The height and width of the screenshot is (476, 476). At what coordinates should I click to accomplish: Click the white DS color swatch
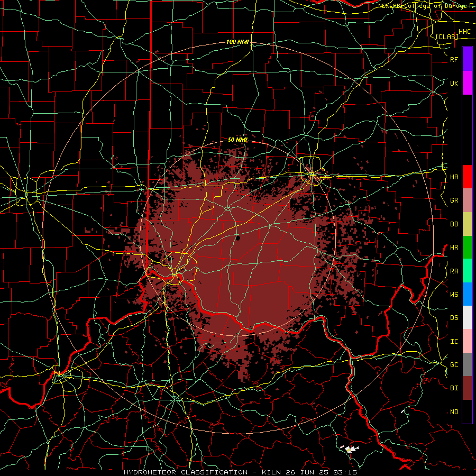click(x=467, y=317)
